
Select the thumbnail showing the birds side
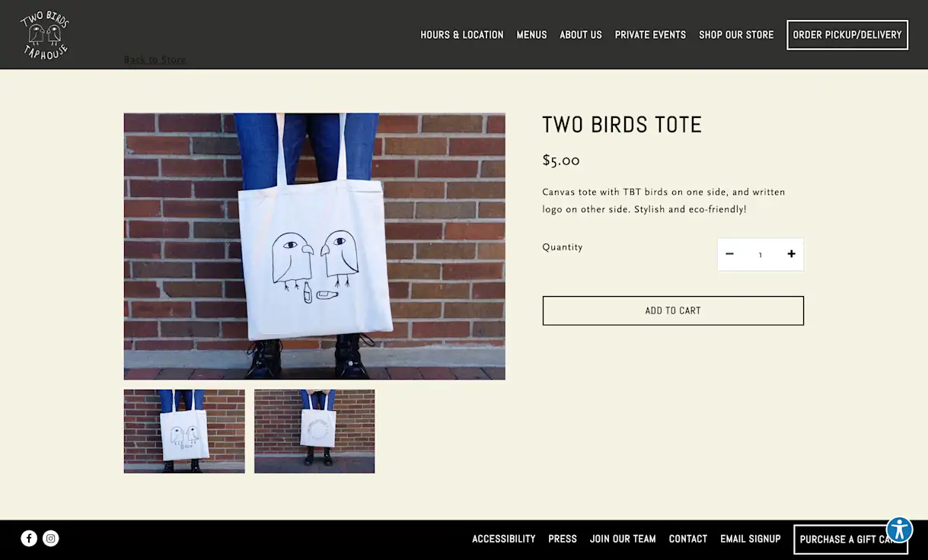tap(184, 431)
